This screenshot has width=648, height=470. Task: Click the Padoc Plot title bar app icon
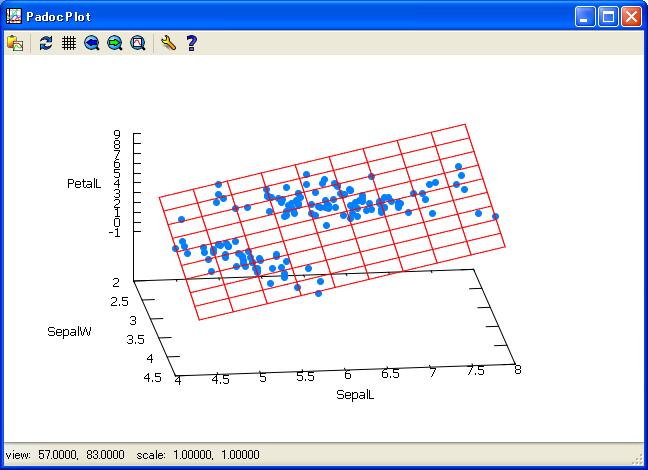(14, 16)
